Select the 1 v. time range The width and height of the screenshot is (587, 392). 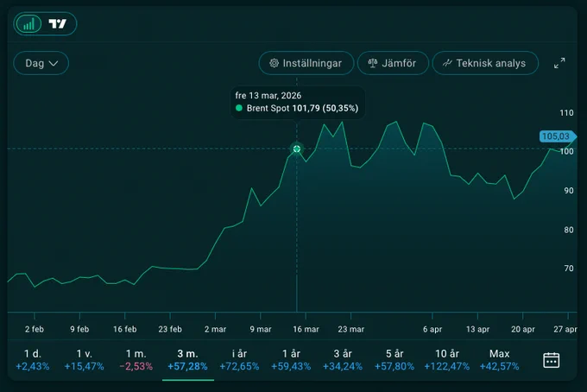tap(85, 360)
